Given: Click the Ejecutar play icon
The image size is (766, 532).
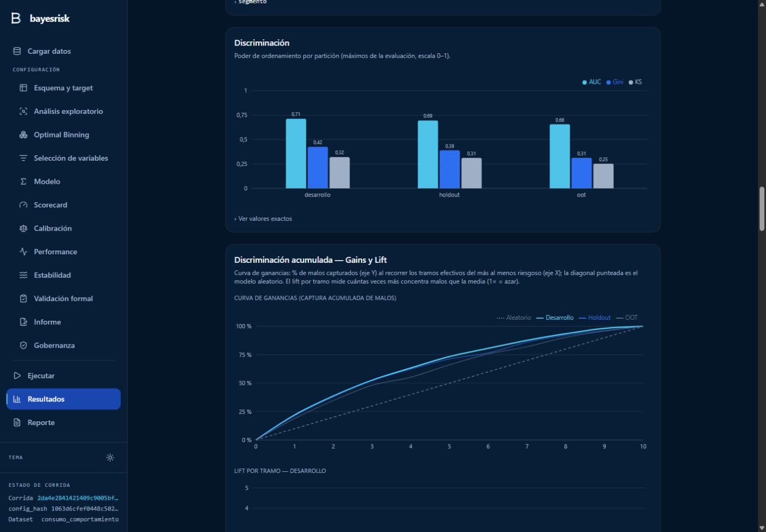Looking at the screenshot, I should click(x=17, y=376).
